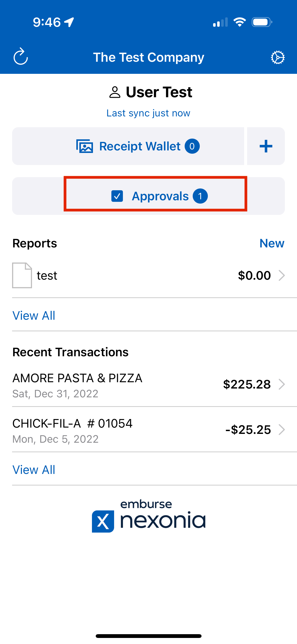Tap the test report document icon
Screen dimensions: 297x644
coord(22,275)
